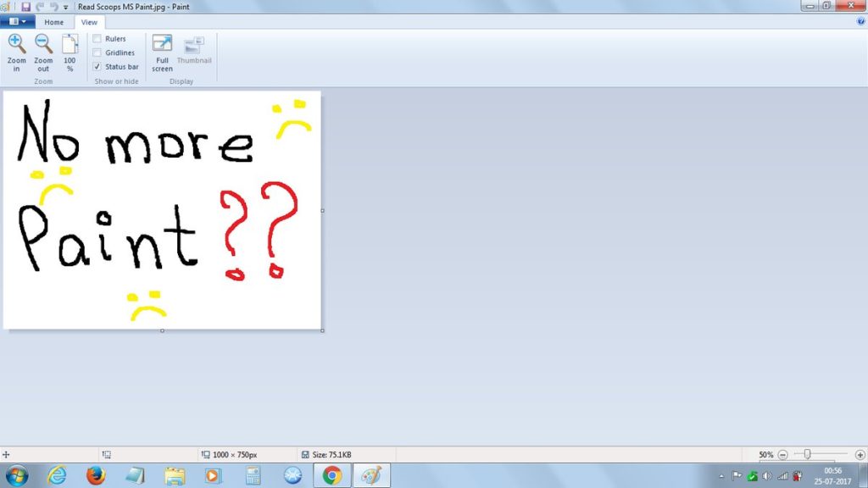Image resolution: width=868 pixels, height=488 pixels.
Task: Click the minus zoom-out button in status bar
Action: point(782,455)
